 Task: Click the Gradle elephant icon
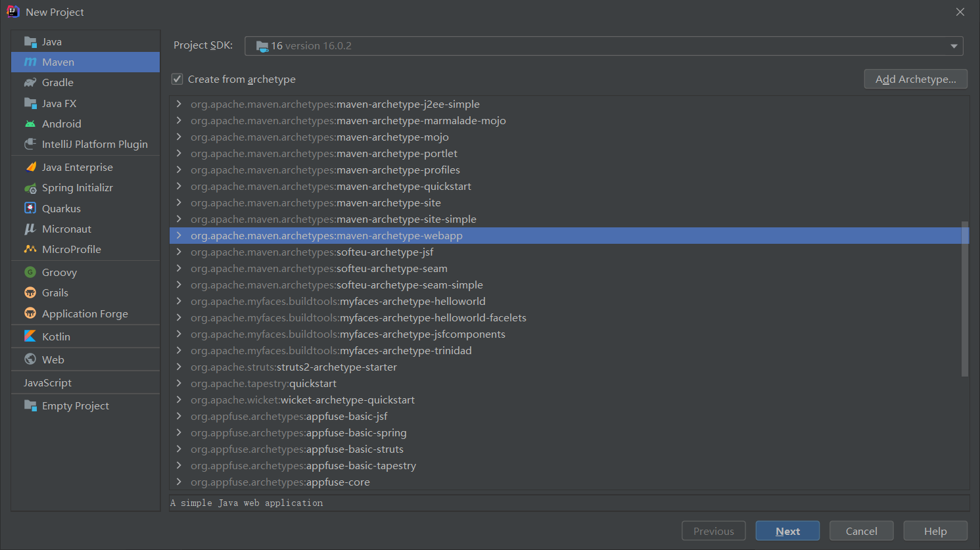[30, 82]
